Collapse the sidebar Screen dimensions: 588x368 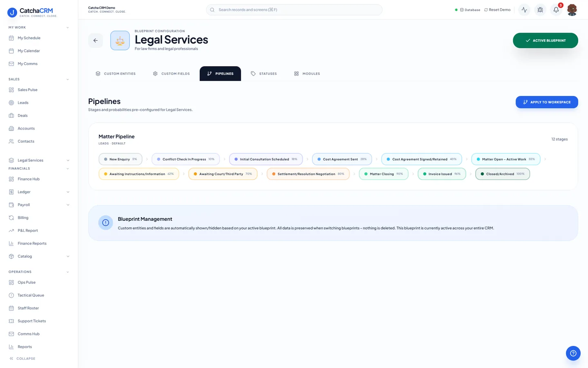click(x=22, y=359)
